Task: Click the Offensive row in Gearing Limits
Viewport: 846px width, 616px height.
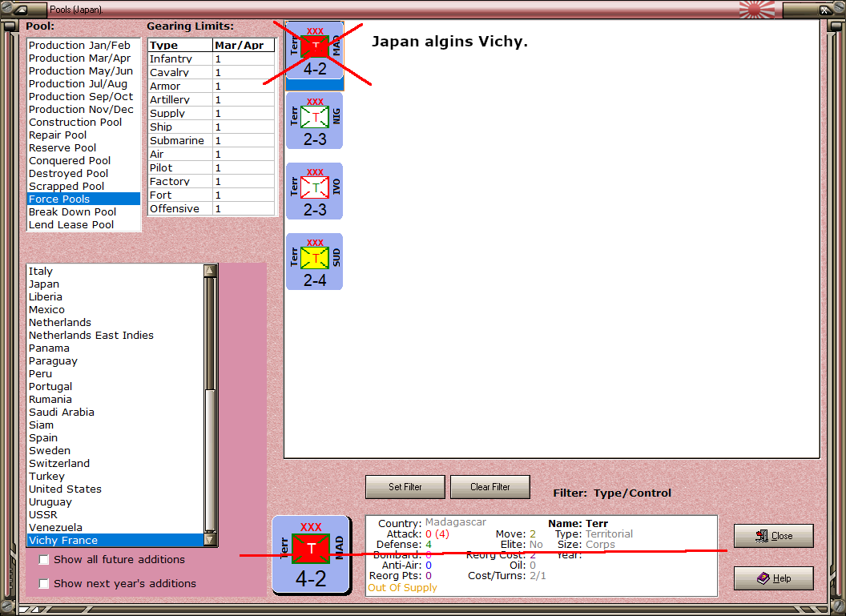Action: pos(211,209)
